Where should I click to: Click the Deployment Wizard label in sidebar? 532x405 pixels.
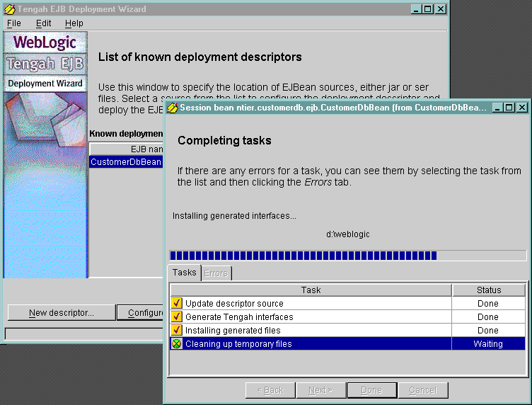point(45,84)
